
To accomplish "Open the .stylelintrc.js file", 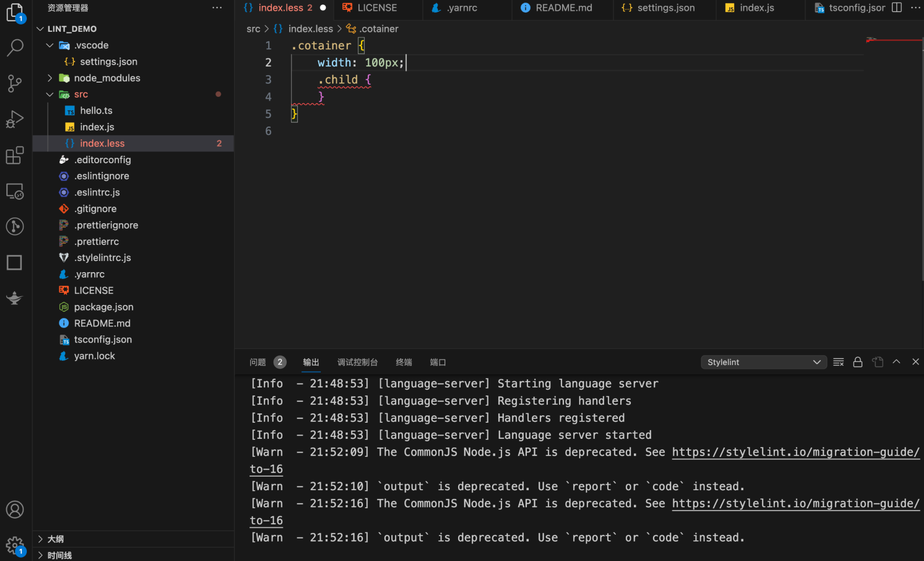I will 133,258.
